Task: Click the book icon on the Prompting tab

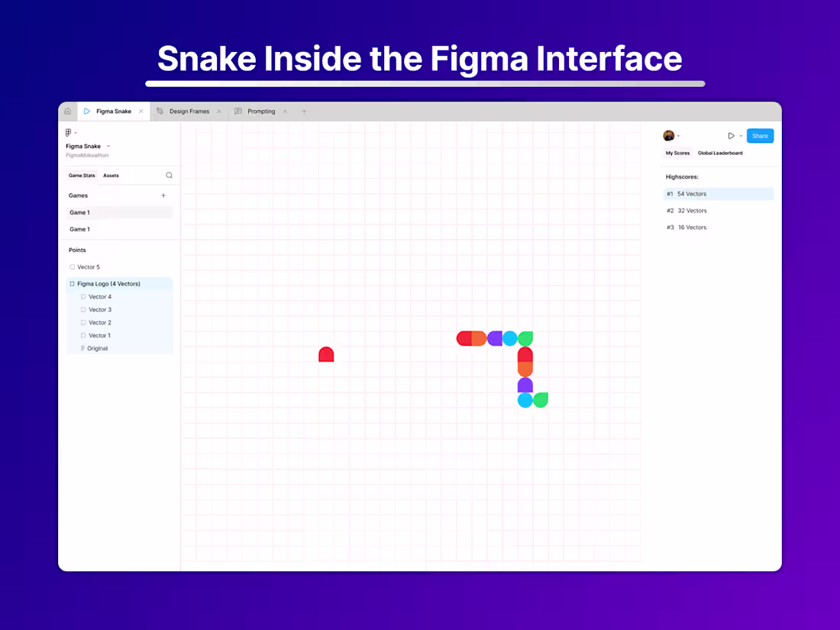Action: point(238,111)
